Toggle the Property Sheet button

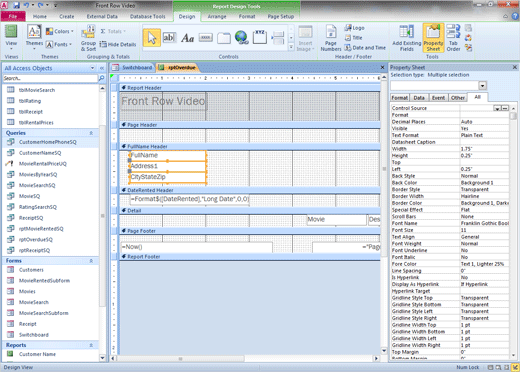pyautogui.click(x=433, y=38)
